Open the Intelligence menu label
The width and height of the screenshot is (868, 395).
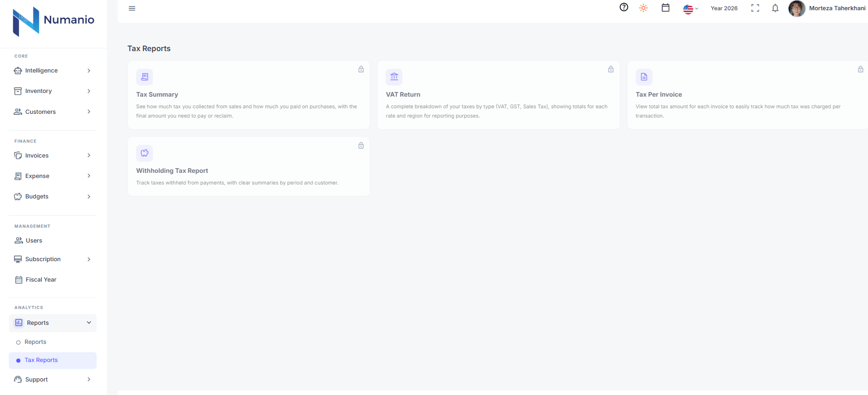click(41, 71)
